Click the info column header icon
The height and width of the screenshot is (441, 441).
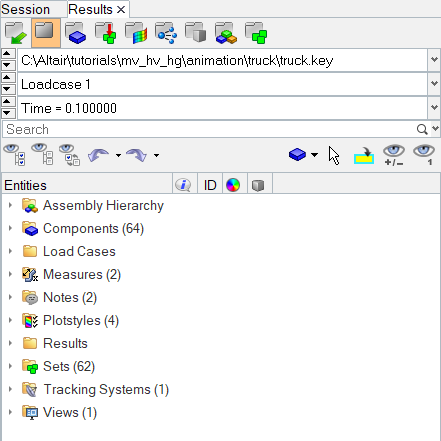tap(183, 185)
